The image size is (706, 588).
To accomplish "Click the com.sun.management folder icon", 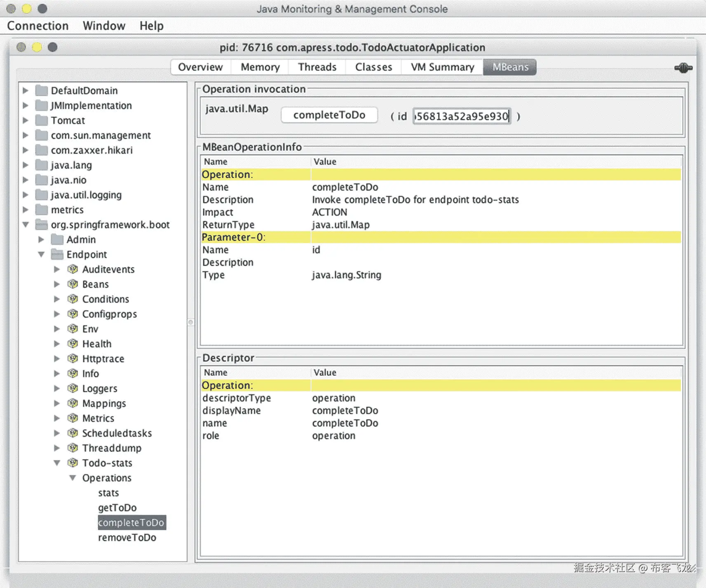I will [x=41, y=135].
